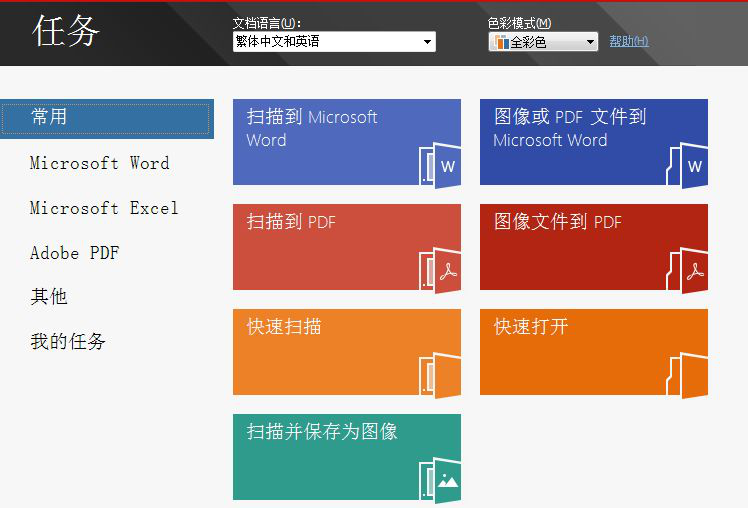Click the document icon on 快速扫描 tile
Image resolution: width=748 pixels, height=508 pixels.
[x=440, y=375]
